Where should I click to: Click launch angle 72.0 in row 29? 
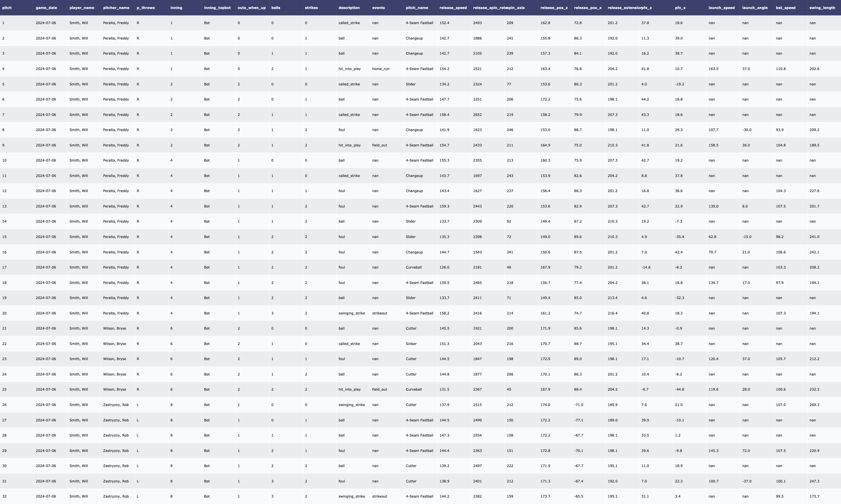[x=746, y=451]
